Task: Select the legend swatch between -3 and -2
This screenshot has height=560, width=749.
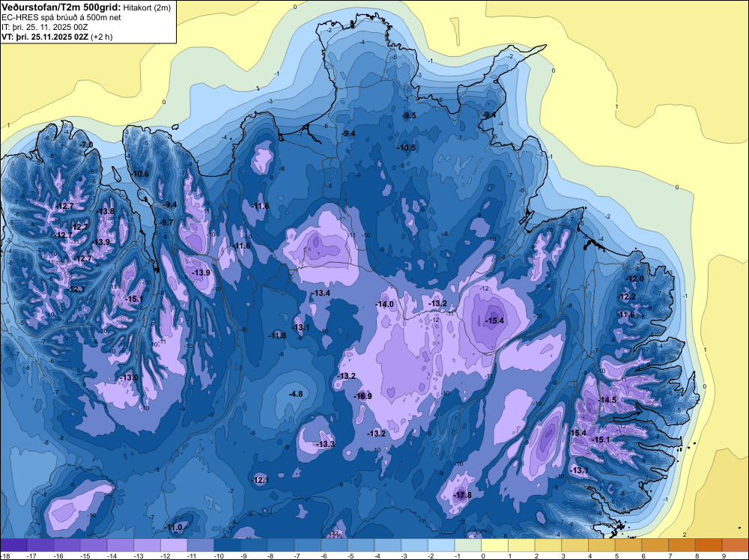Action: [415, 545]
